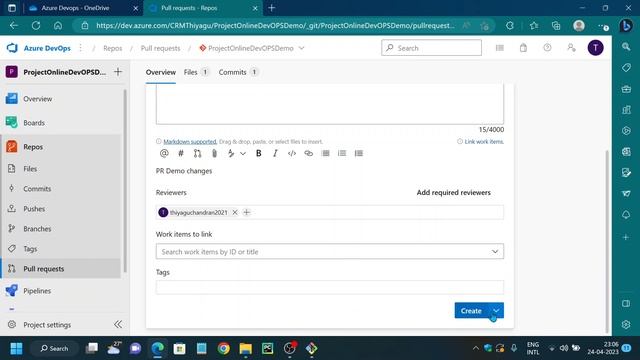Insert a mention with the @ icon
This screenshot has height=360, width=640.
tap(164, 153)
